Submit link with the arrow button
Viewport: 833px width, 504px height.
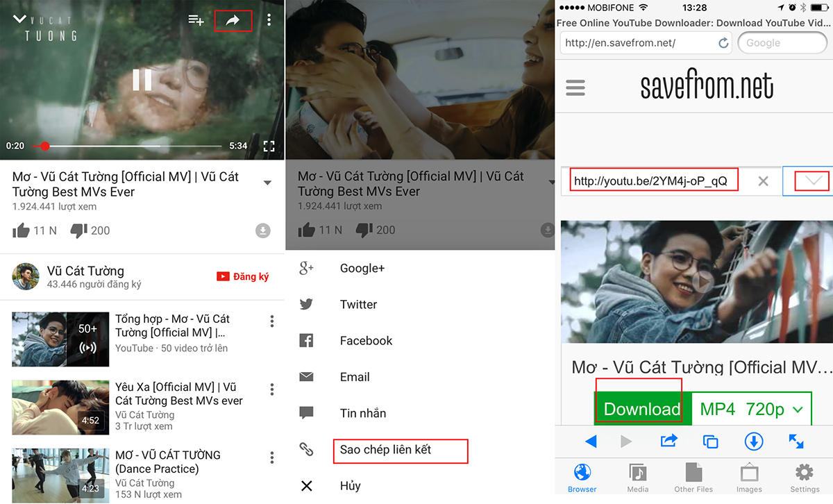tap(807, 181)
